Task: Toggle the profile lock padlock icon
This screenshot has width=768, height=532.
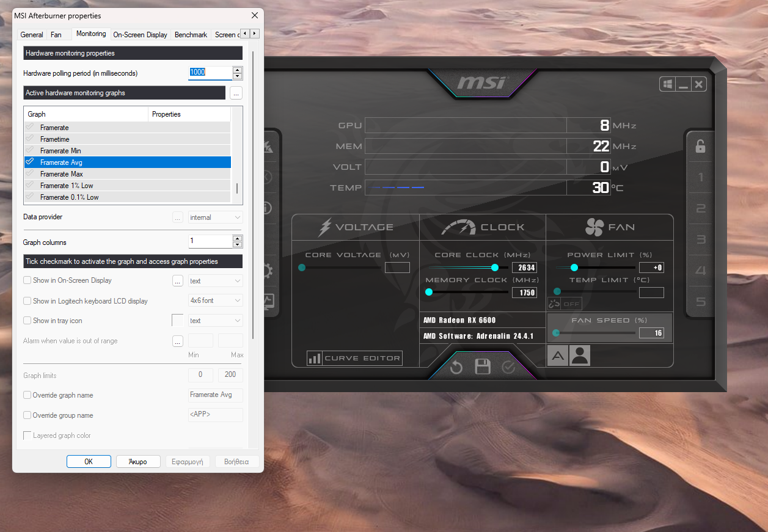Action: 701,146
